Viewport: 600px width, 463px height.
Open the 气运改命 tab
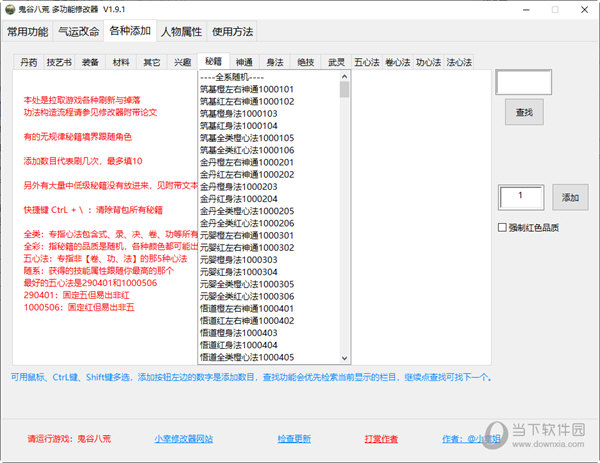(x=78, y=31)
